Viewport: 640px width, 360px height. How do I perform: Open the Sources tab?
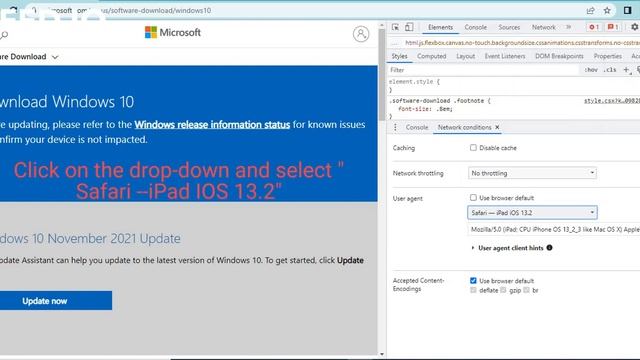(x=509, y=27)
